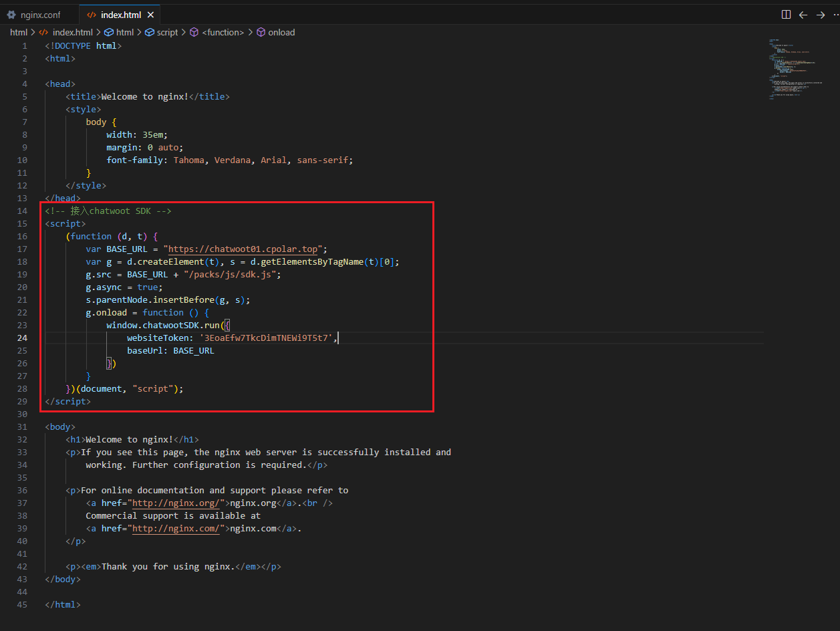Click line number 31 beside body tag
The width and height of the screenshot is (840, 631).
23,427
